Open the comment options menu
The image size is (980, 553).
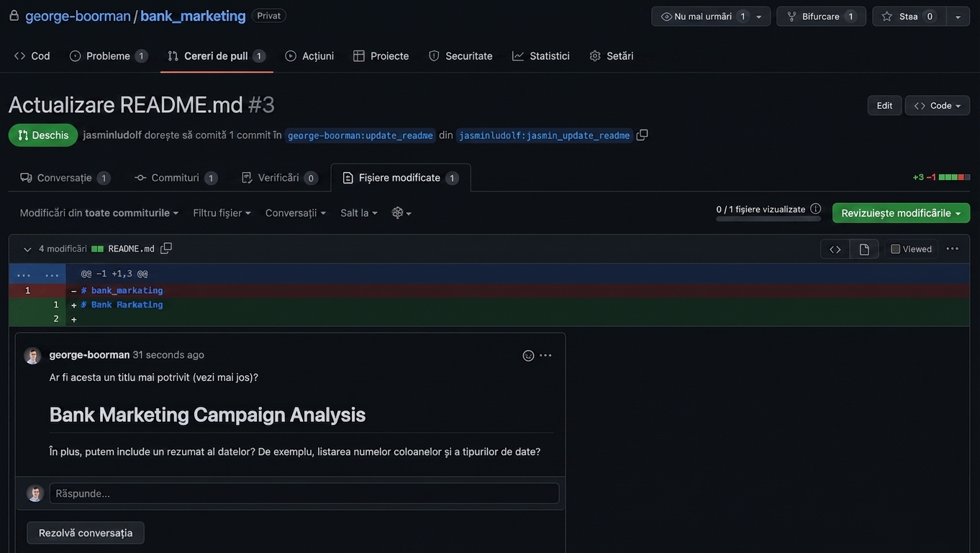(545, 356)
